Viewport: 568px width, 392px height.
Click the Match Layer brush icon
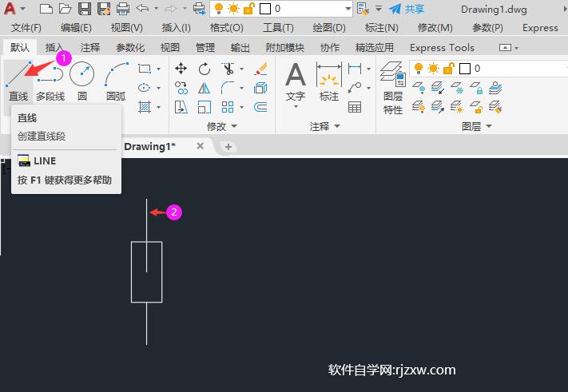(x=495, y=107)
